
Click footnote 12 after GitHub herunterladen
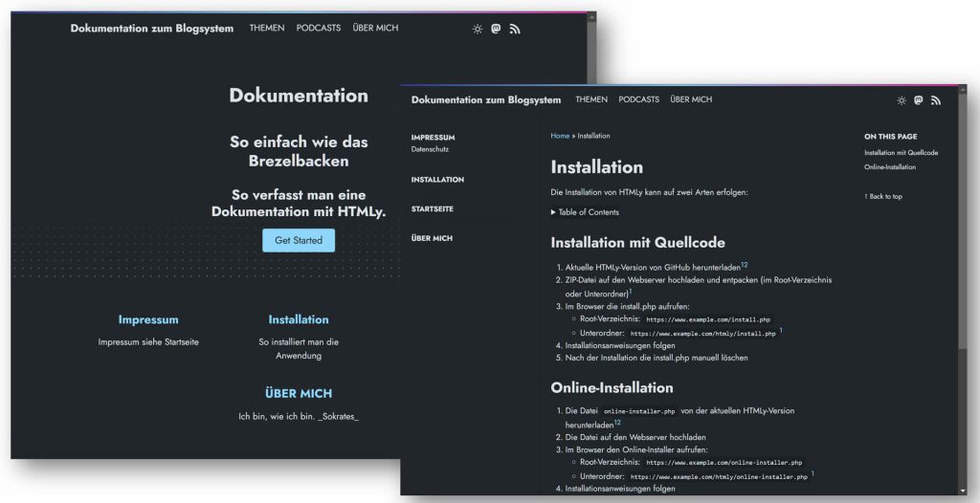(x=745, y=265)
